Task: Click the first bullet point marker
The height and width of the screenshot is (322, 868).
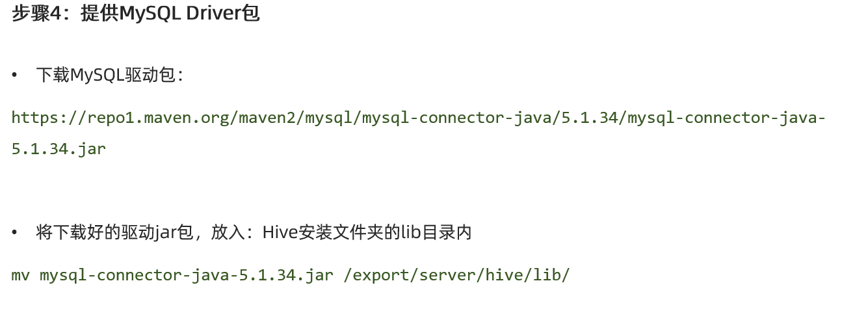Action: click(x=14, y=75)
